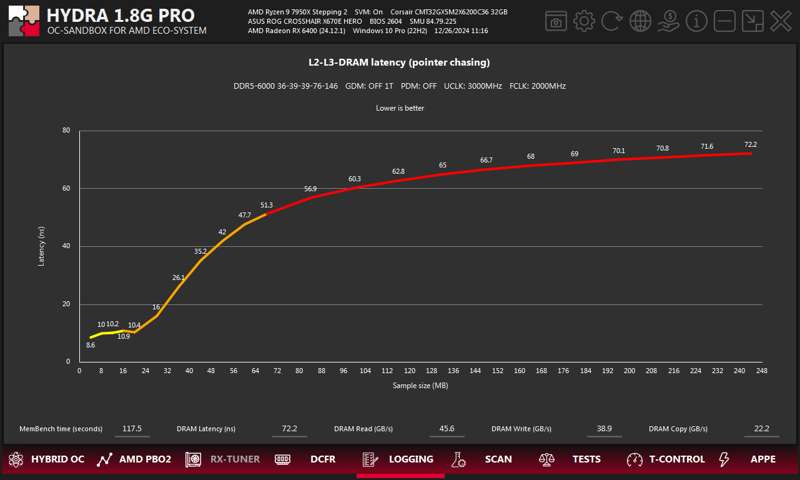Click the DRAM Write value field
Image resolution: width=800 pixels, height=480 pixels.
point(604,428)
